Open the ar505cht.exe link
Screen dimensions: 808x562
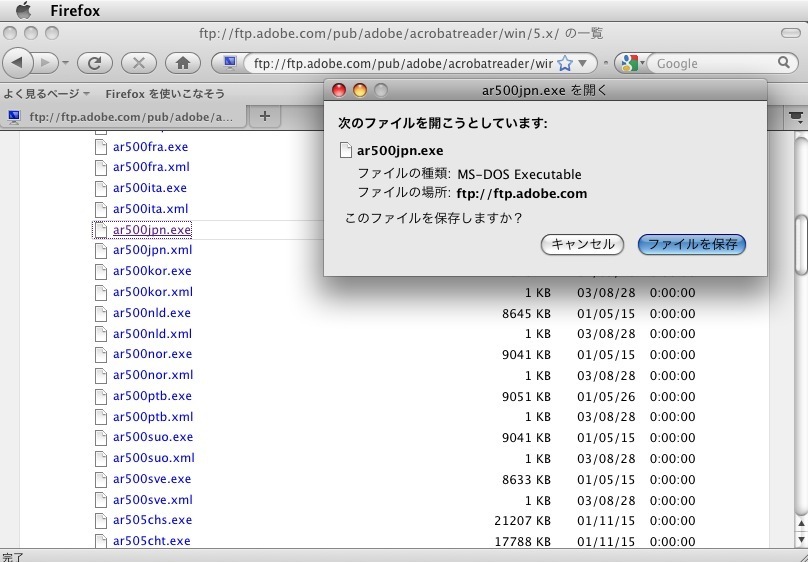(x=152, y=541)
